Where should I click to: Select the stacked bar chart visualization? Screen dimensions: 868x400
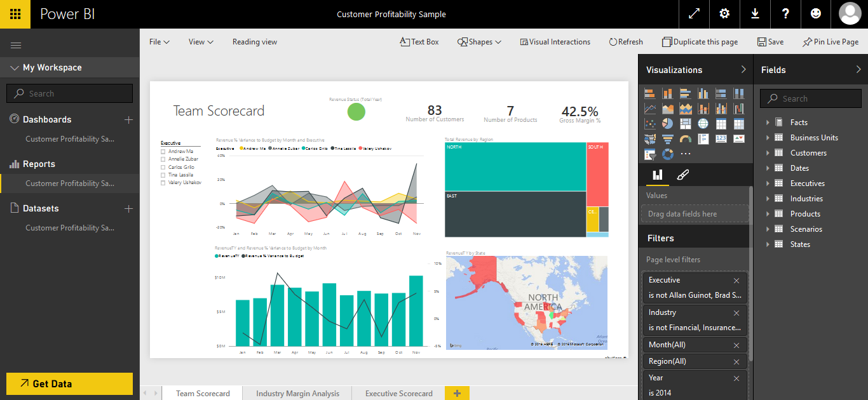(x=649, y=93)
